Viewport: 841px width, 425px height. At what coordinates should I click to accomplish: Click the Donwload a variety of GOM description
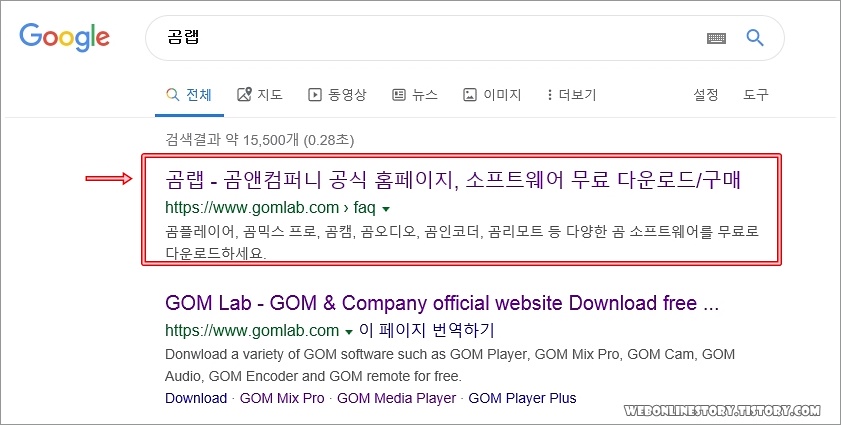(450, 365)
